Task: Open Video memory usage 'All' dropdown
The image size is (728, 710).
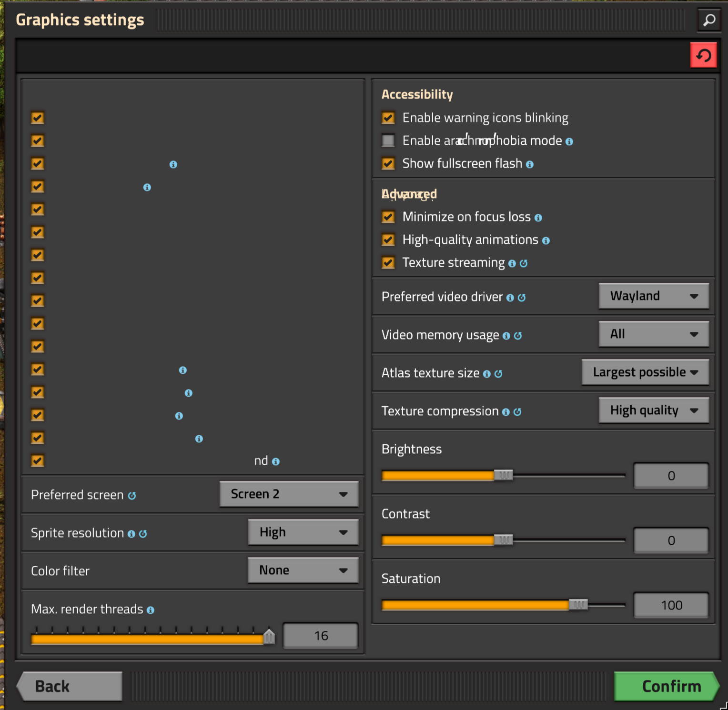Action: pos(654,334)
